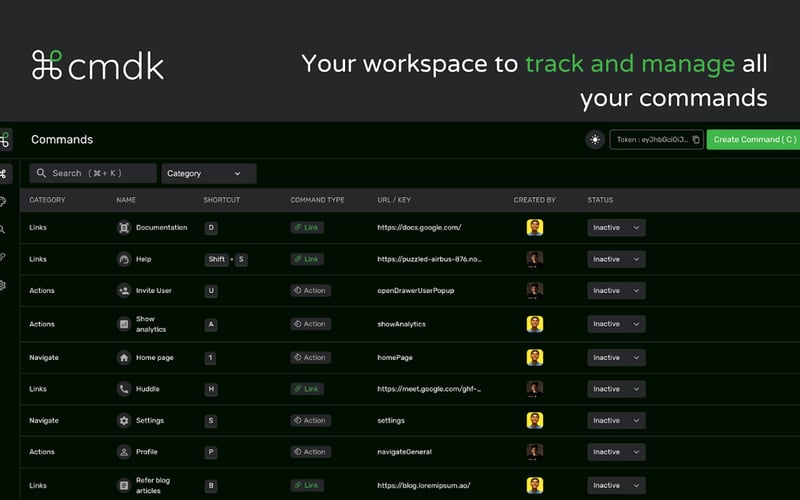
Task: Open status dropdown for Documentation row
Action: (x=616, y=228)
